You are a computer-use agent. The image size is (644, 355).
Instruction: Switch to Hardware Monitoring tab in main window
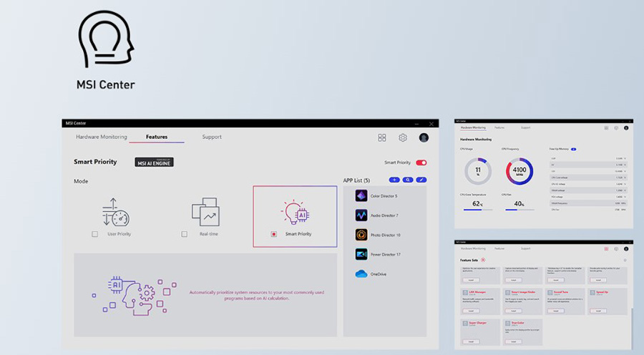[x=102, y=137]
